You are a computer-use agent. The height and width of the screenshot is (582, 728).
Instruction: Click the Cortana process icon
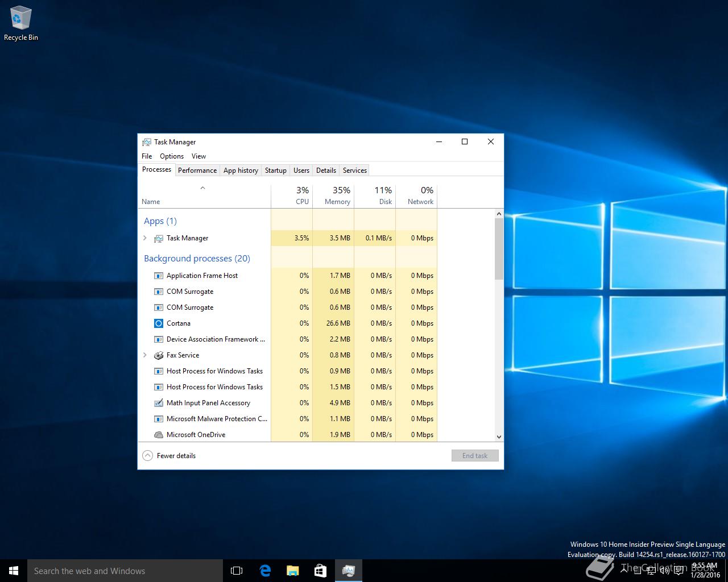159,323
